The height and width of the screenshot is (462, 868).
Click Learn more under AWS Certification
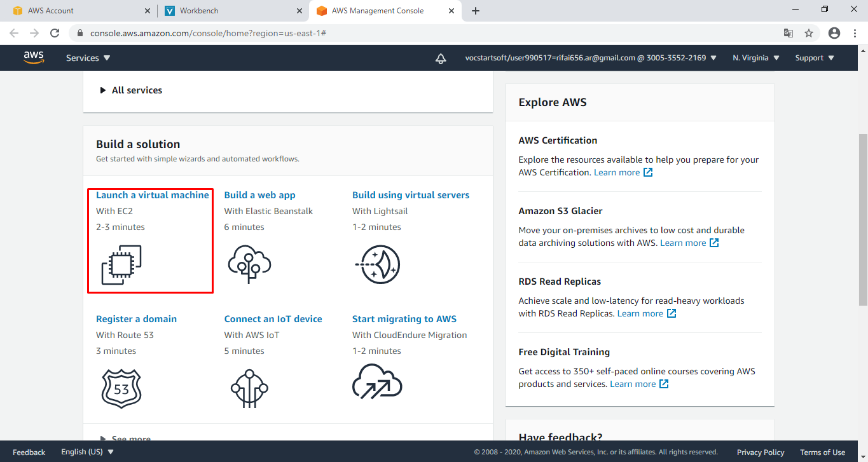(617, 172)
